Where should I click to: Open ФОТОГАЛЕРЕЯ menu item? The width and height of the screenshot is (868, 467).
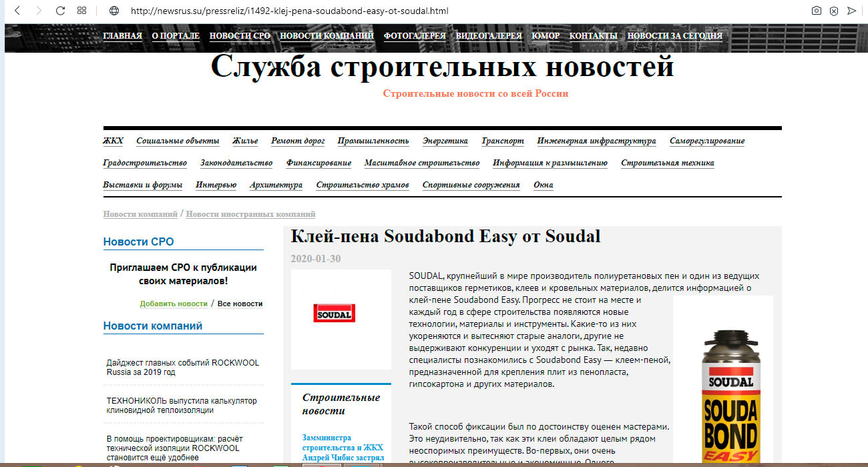(415, 36)
